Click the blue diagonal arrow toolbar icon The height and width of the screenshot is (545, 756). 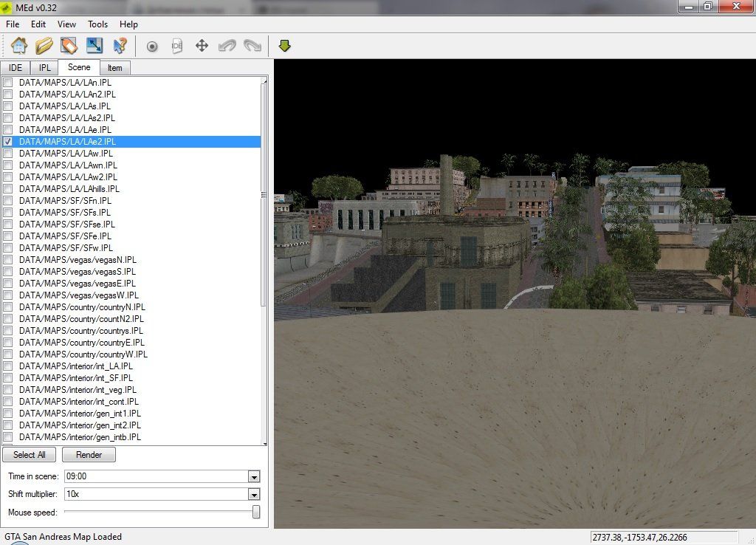tap(94, 45)
